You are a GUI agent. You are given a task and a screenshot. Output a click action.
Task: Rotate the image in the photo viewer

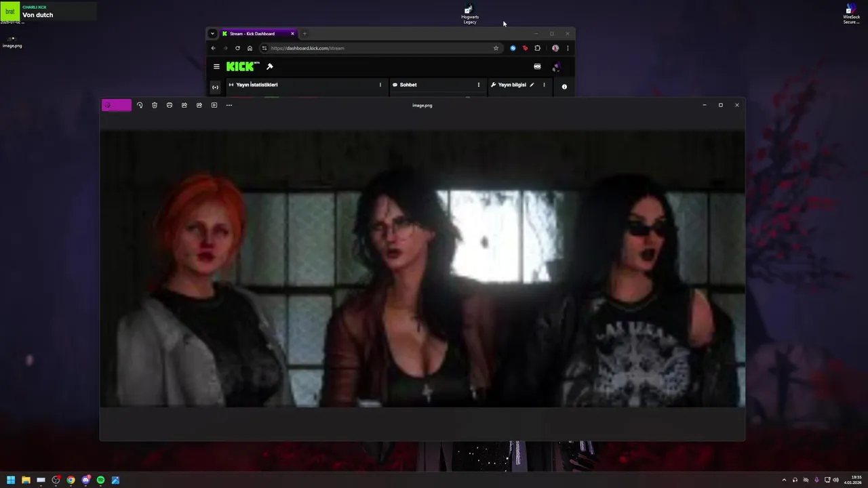point(140,105)
